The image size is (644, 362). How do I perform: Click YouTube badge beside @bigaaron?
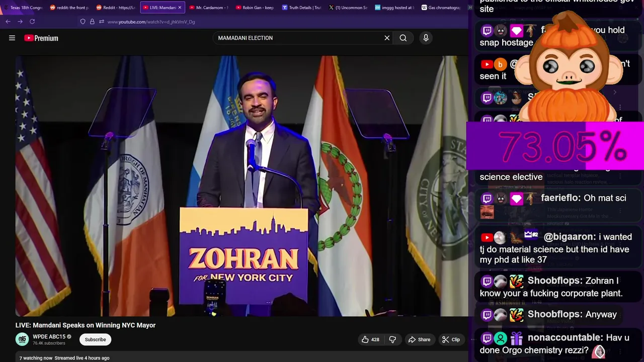[x=487, y=237]
